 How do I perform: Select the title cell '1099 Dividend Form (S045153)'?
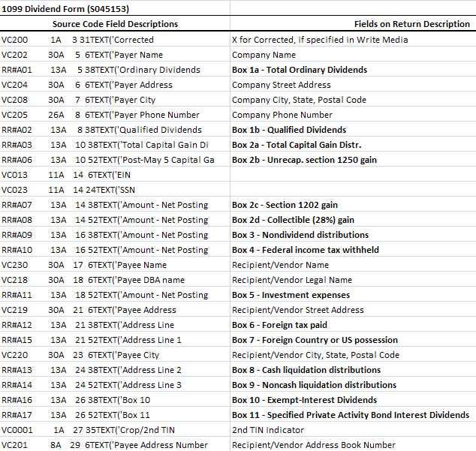point(115,8)
